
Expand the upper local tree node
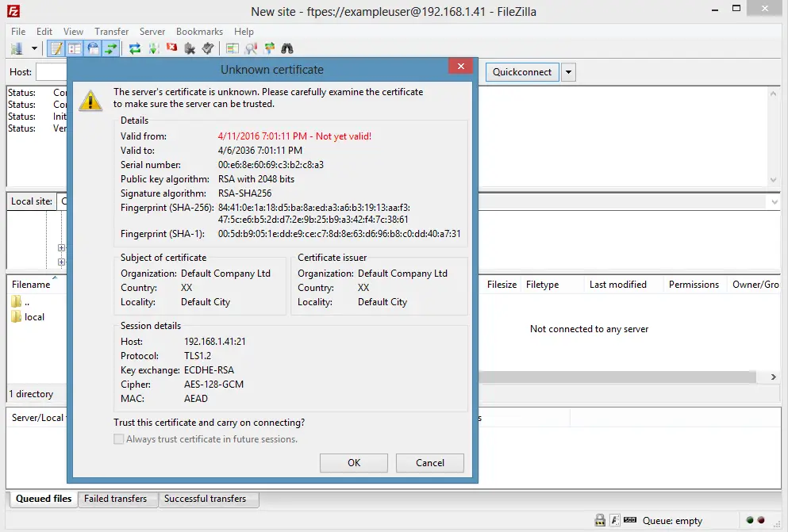tap(61, 247)
